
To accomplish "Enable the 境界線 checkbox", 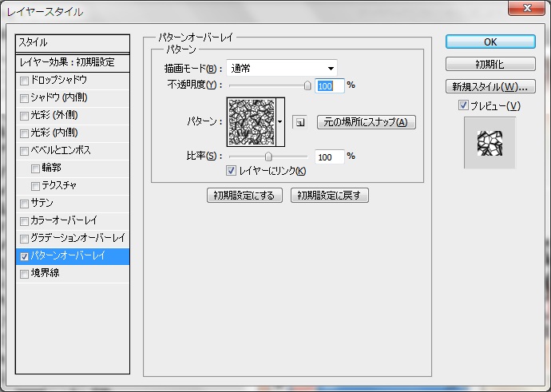I will click(x=24, y=274).
